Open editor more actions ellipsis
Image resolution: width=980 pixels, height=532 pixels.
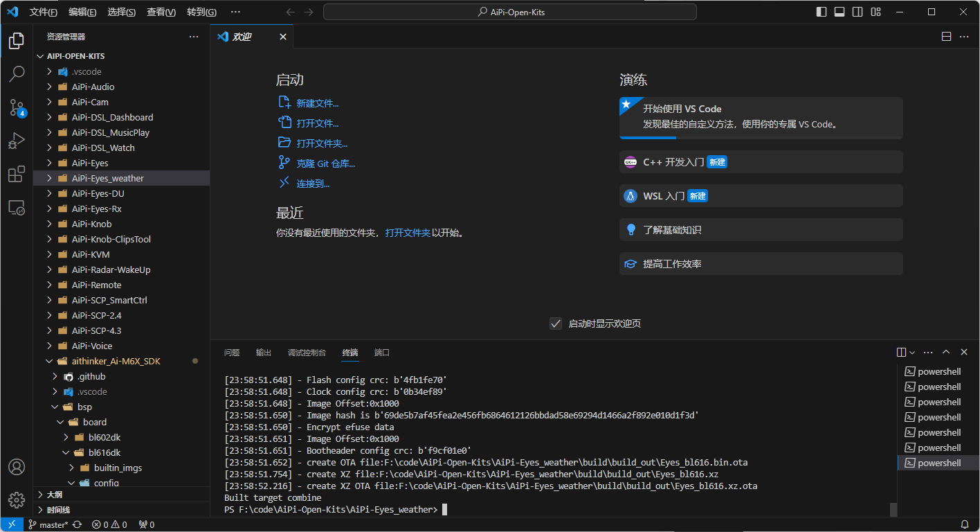click(x=964, y=37)
